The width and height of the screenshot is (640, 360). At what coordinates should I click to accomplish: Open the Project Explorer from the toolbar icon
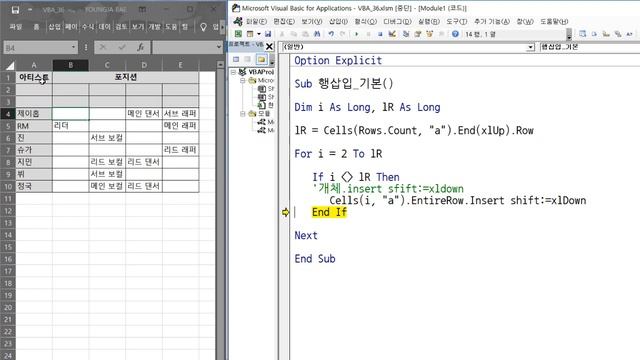point(406,34)
